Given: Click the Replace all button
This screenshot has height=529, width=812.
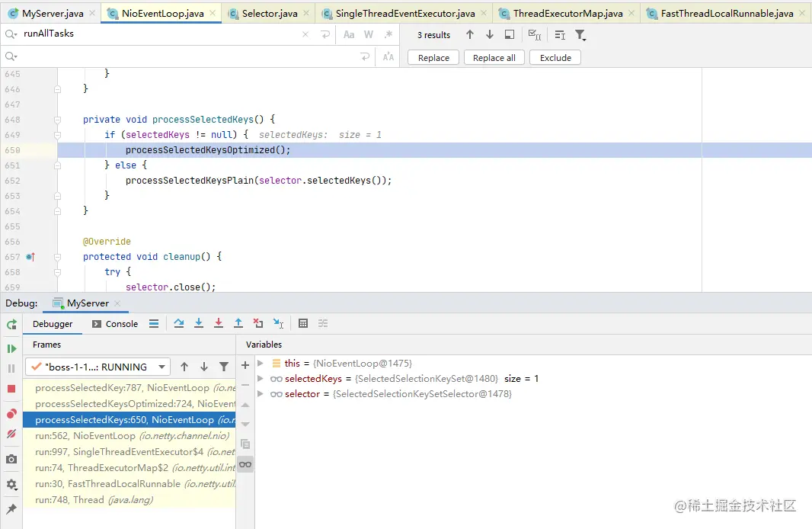Looking at the screenshot, I should pos(494,57).
